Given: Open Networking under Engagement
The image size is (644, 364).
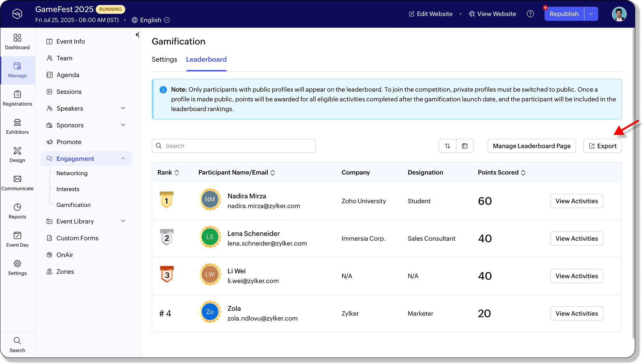Looking at the screenshot, I should tap(72, 173).
